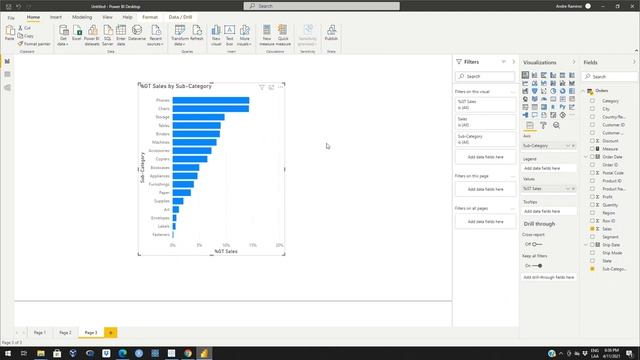This screenshot has height=360, width=640.
Task: Check the Segment field checkbox
Action: point(592,237)
